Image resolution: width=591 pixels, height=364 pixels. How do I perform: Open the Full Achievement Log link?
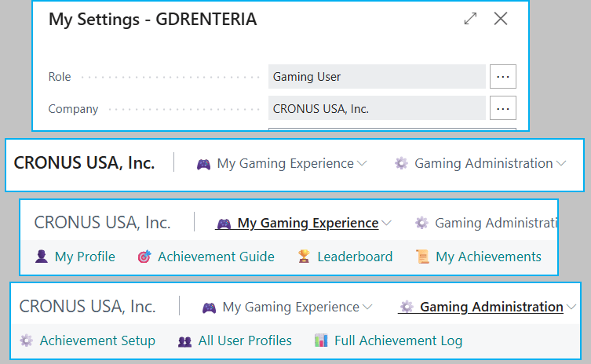coord(398,340)
